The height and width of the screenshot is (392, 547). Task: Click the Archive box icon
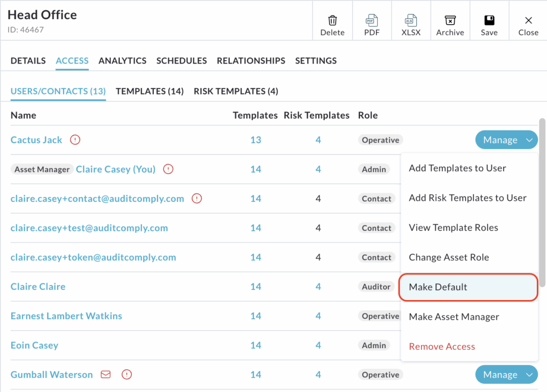click(x=450, y=21)
